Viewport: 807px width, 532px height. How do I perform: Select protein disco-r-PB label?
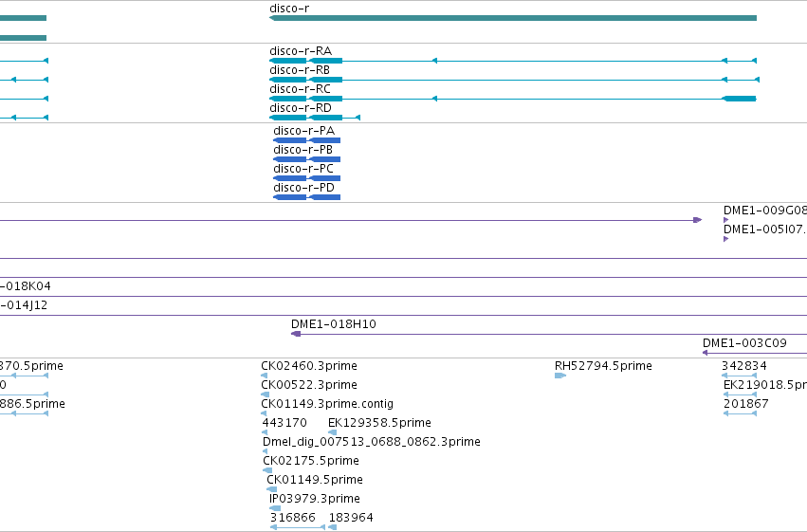coord(303,150)
